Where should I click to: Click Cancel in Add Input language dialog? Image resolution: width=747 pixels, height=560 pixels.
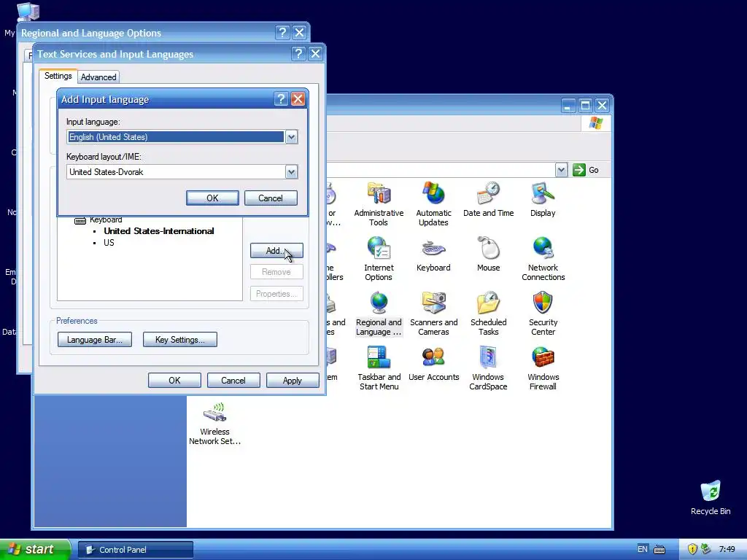(271, 198)
